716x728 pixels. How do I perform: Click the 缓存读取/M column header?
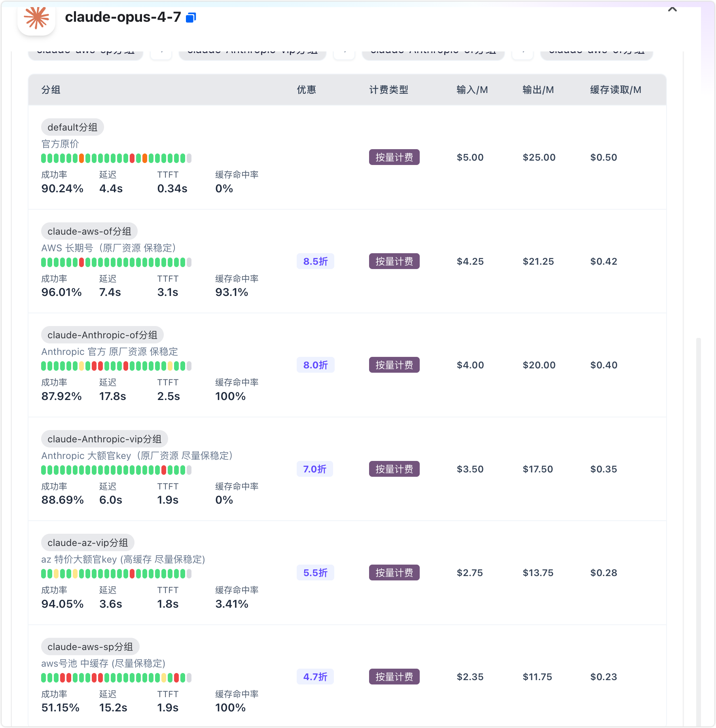point(616,90)
